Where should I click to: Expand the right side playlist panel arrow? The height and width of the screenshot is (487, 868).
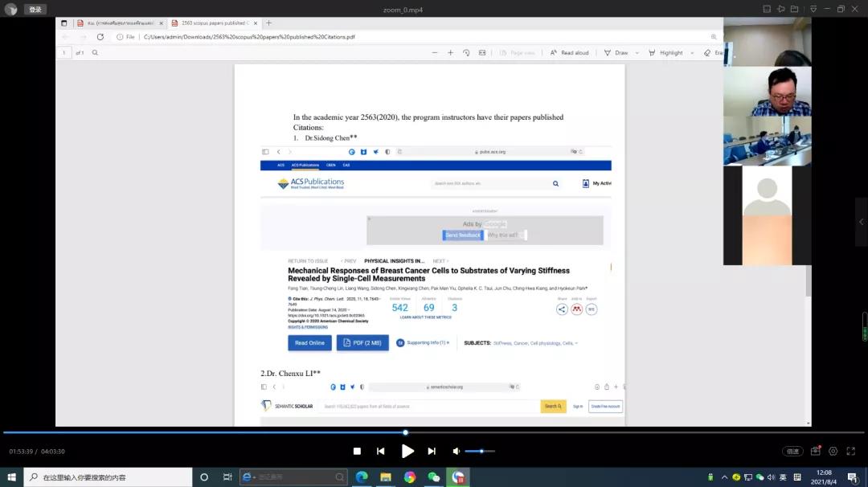[862, 222]
